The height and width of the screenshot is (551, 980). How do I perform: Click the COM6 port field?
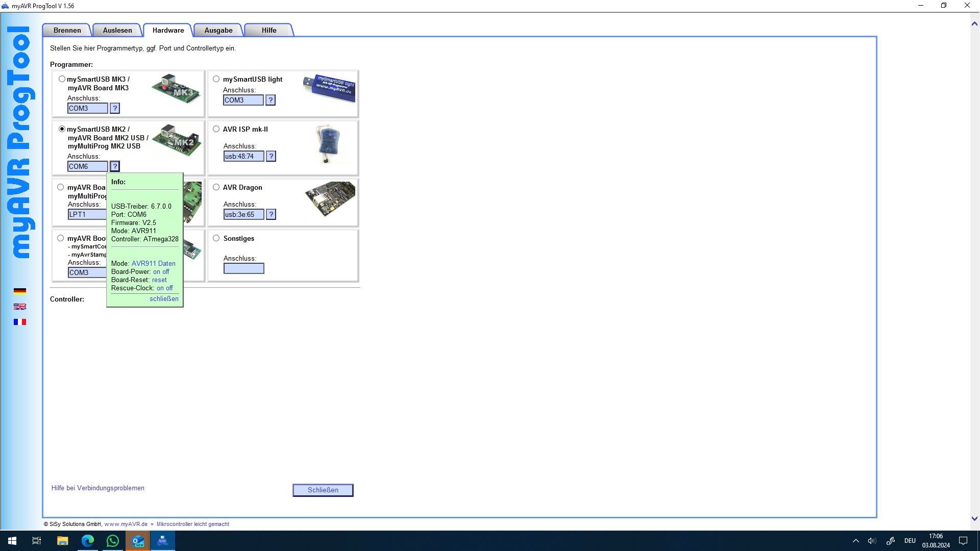(x=88, y=166)
